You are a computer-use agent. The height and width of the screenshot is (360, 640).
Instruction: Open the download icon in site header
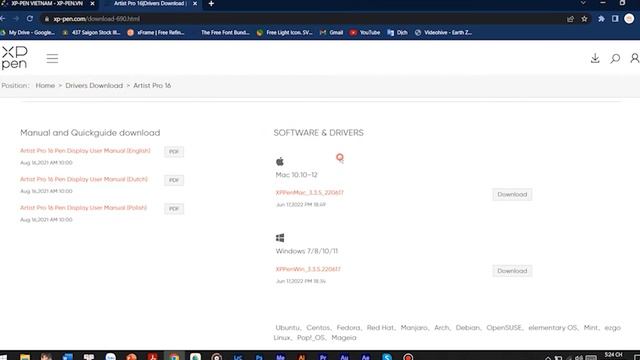[x=595, y=58]
